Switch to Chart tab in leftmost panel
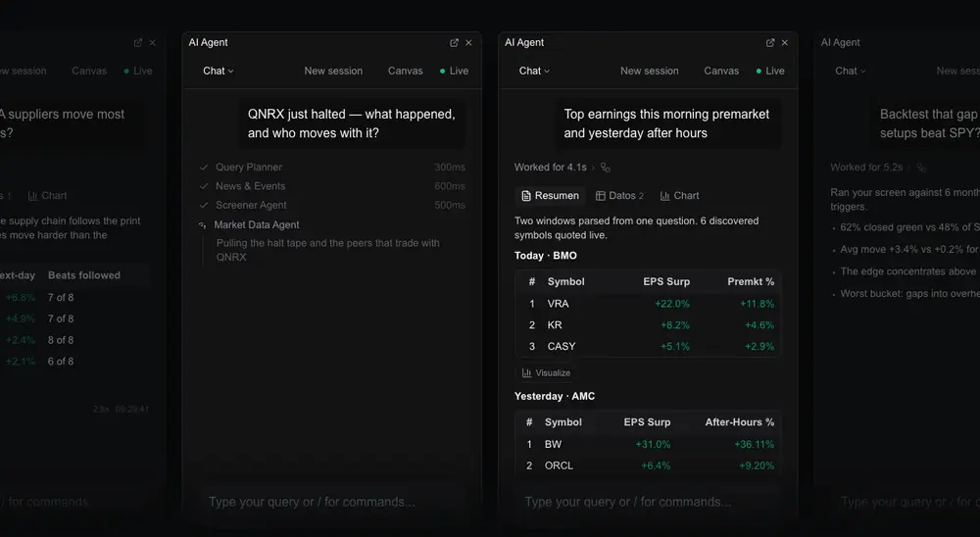The image size is (980, 537). [47, 196]
